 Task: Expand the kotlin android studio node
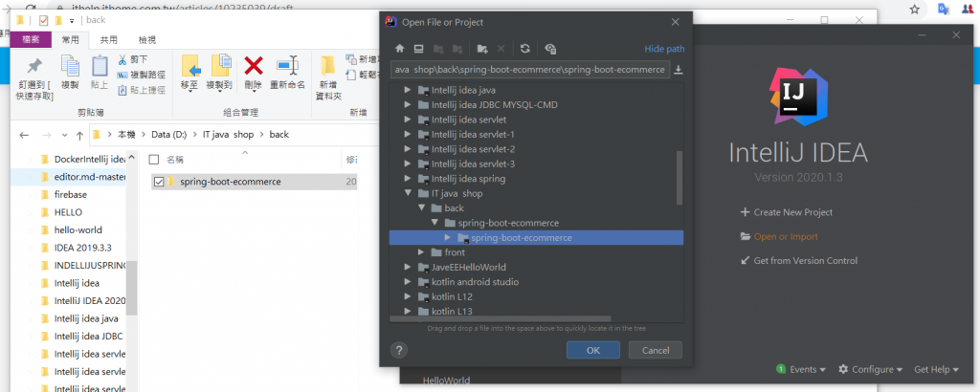click(408, 282)
